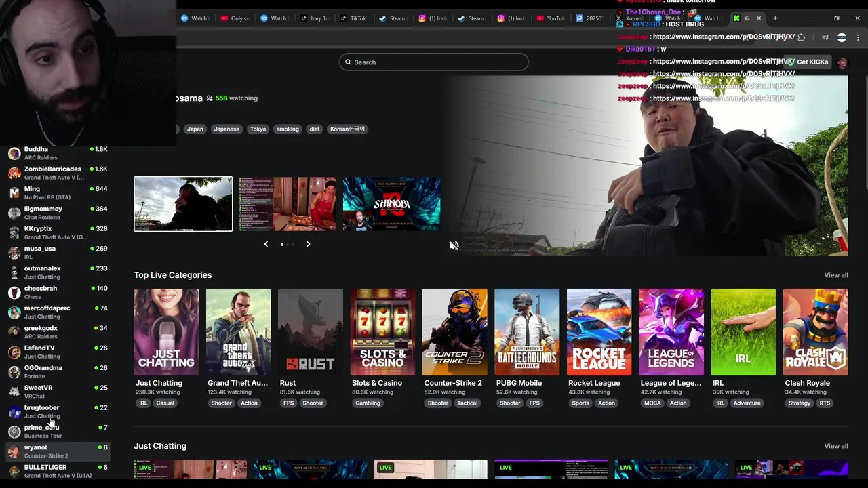868x488 pixels.
Task: Unmute the featured stream speaker icon
Action: click(x=454, y=245)
